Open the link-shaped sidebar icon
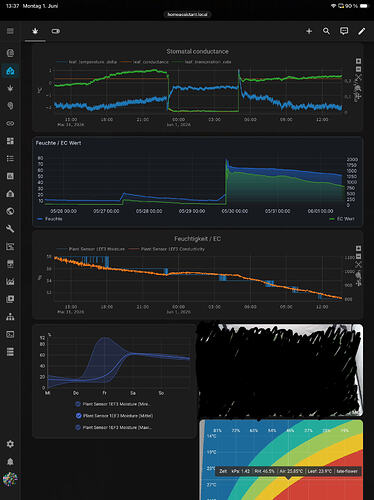 pyautogui.click(x=10, y=123)
